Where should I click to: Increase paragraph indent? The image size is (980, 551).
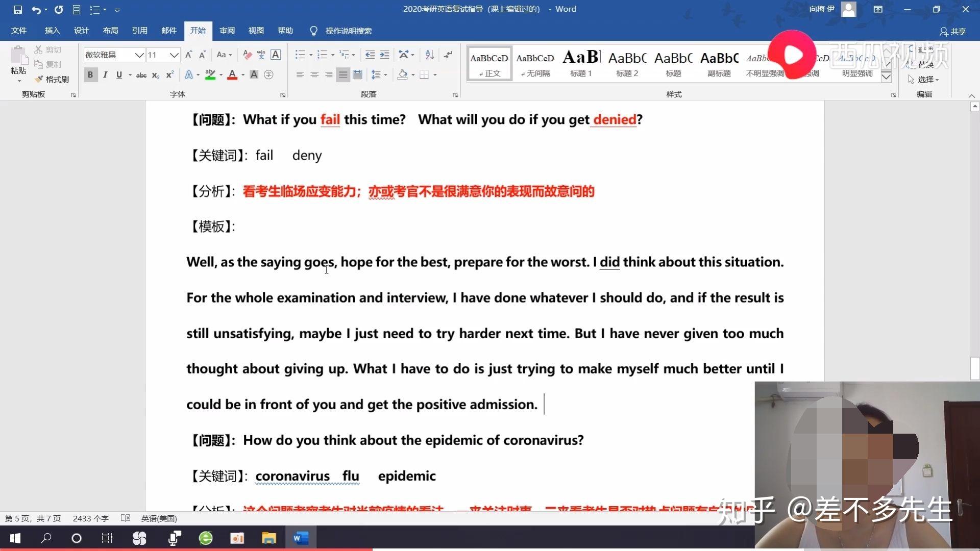[x=384, y=55]
